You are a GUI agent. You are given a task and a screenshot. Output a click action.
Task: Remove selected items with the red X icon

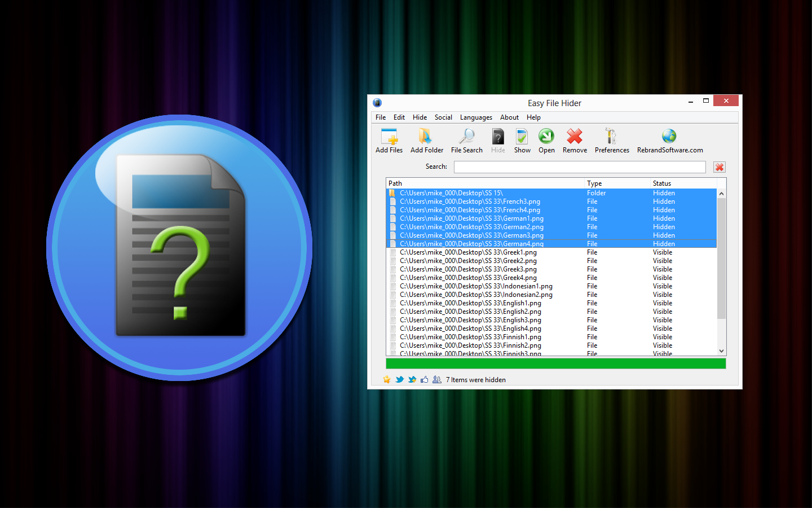(575, 137)
